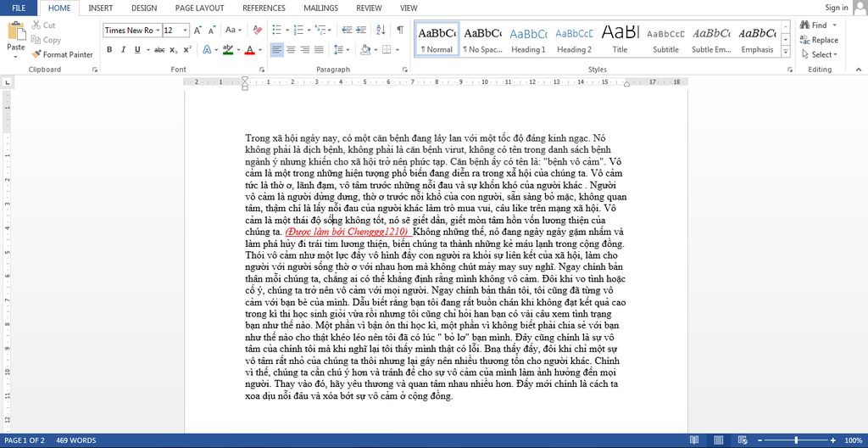Open the font size dropdown
868x448 pixels.
[x=186, y=31]
